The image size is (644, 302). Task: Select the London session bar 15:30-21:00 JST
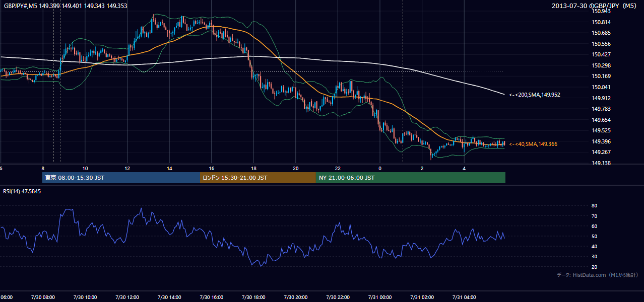point(258,178)
